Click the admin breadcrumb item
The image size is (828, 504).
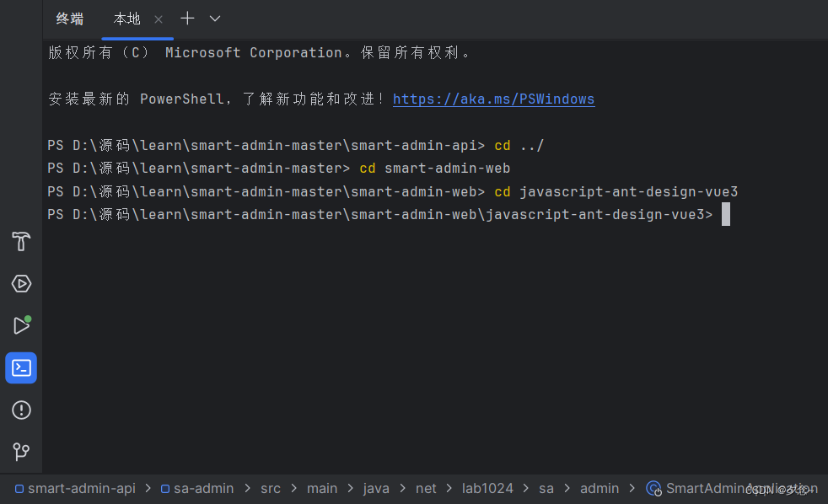tap(599, 488)
